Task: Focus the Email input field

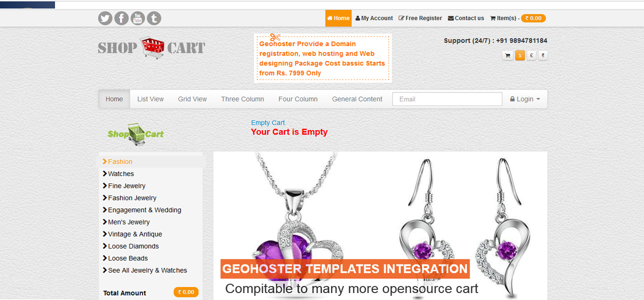Action: (447, 99)
